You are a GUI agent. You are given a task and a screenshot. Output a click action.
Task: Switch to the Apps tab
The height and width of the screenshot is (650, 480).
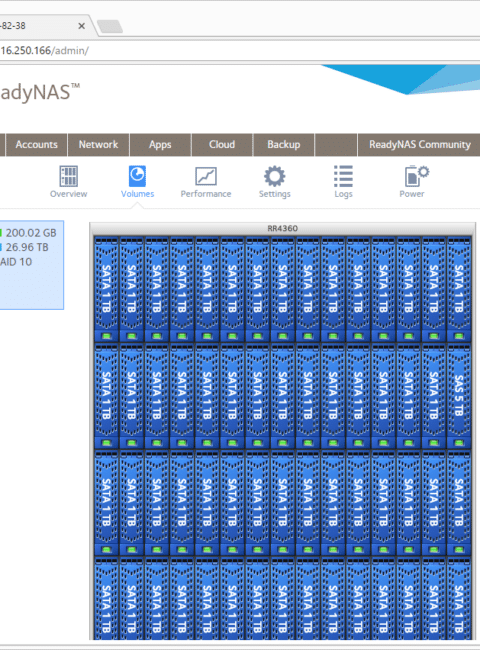[160, 145]
